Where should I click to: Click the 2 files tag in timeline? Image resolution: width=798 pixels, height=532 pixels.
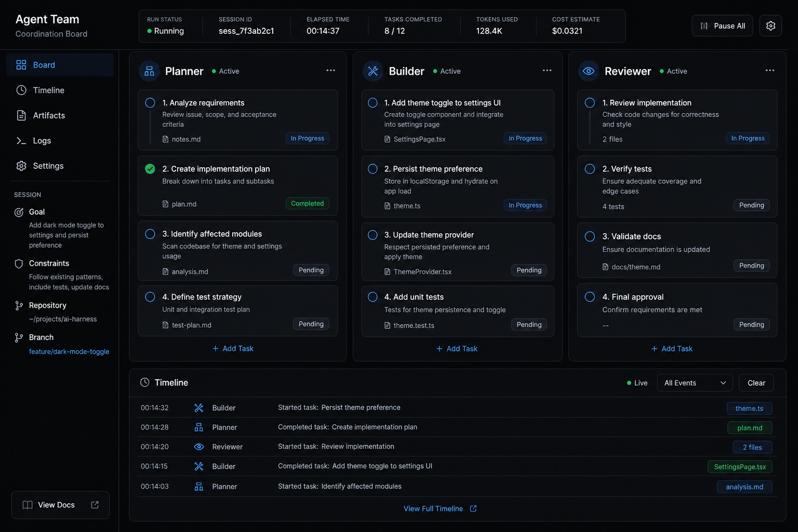click(752, 447)
